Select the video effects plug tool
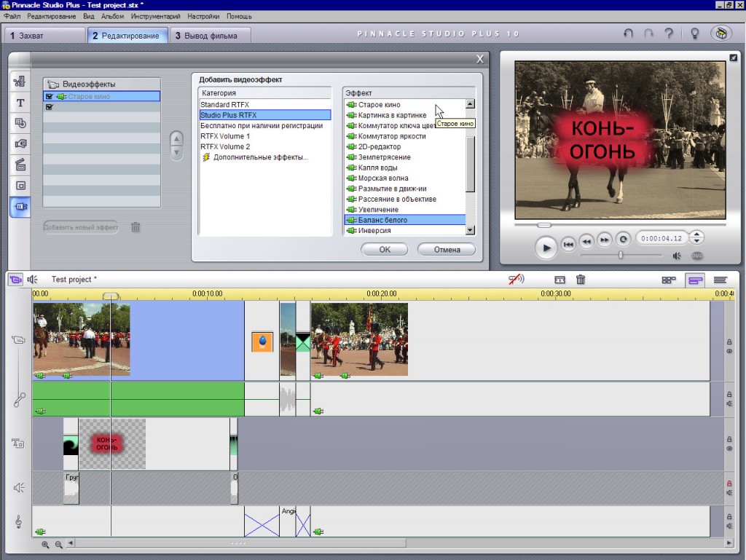This screenshot has height=560, width=746. (20, 207)
